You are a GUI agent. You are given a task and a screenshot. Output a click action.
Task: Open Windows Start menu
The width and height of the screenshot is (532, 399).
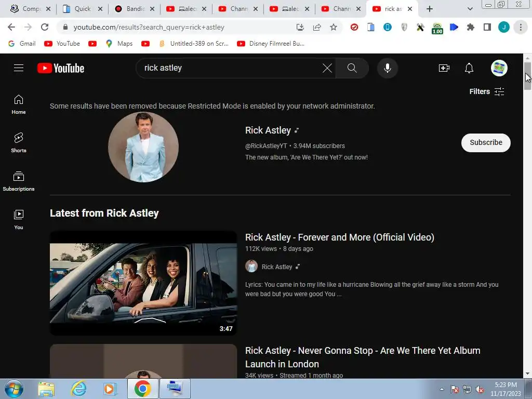click(x=14, y=389)
